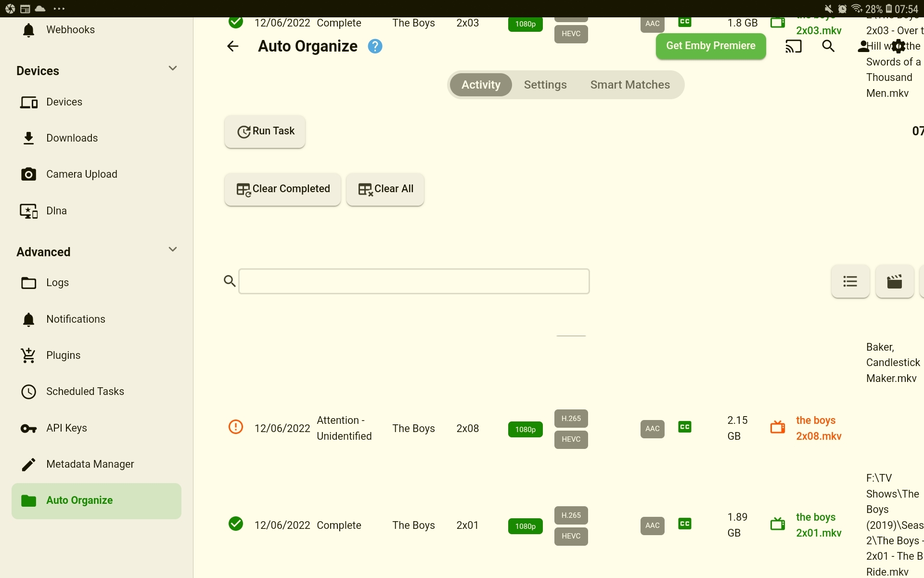Click the green complete checkmark for 2x01

click(236, 524)
